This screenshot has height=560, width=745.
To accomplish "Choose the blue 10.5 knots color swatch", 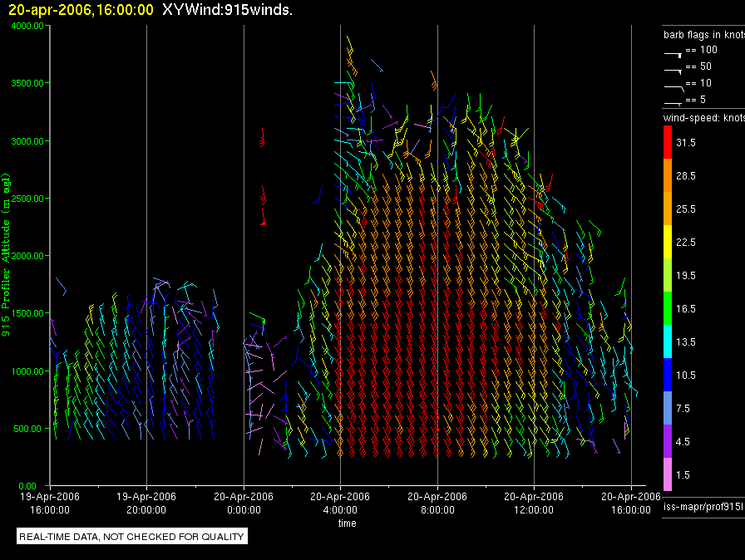I will tap(667, 375).
